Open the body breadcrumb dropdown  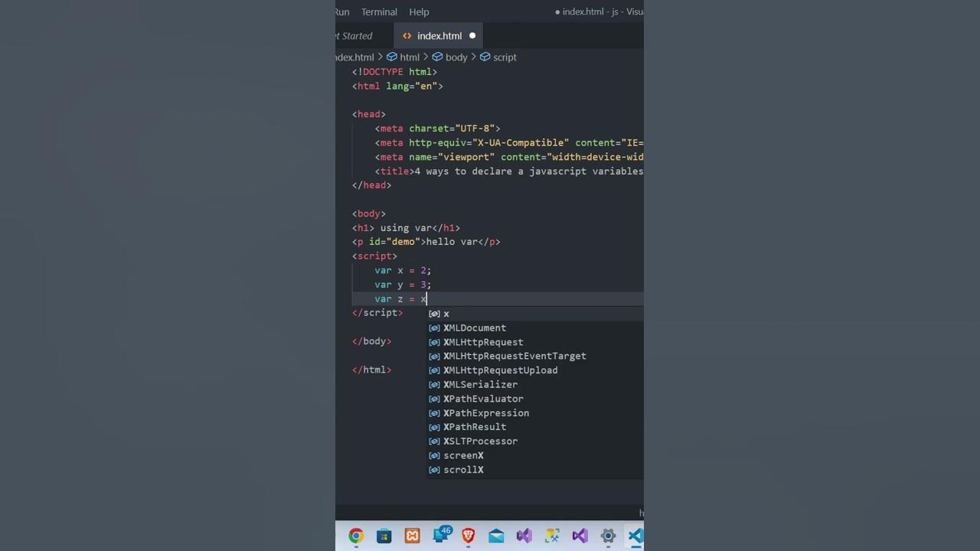456,57
